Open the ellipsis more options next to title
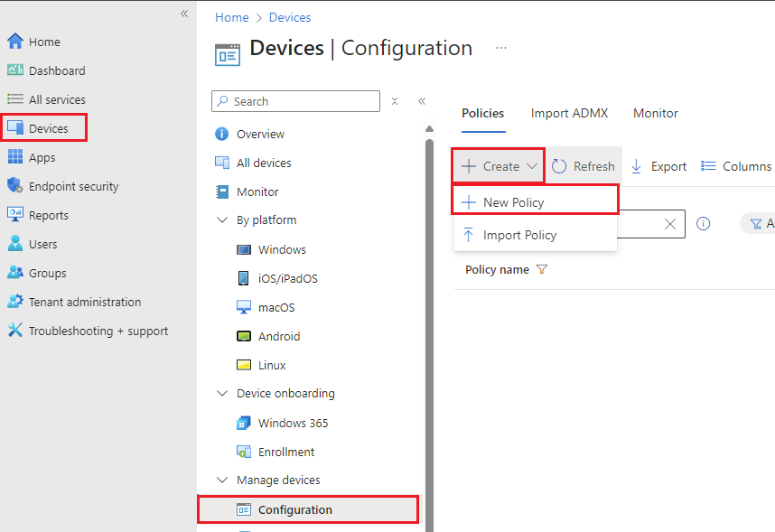Viewport: 775px width, 532px height. (501, 48)
